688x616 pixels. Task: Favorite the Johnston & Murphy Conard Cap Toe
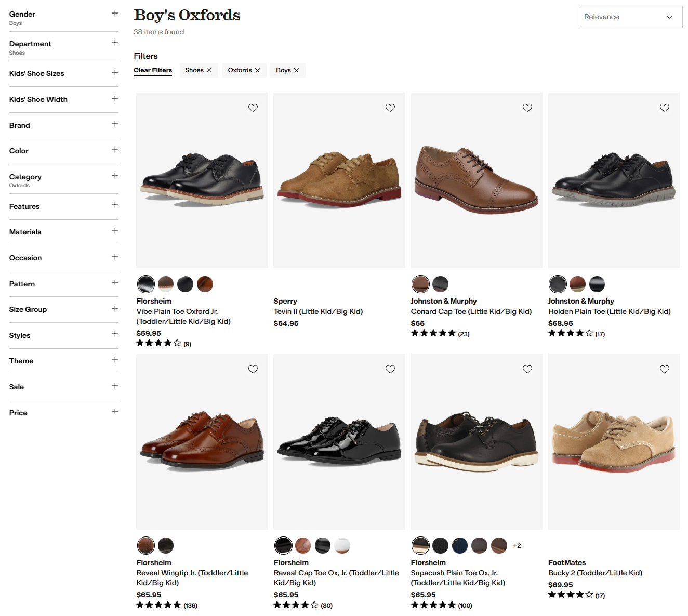click(x=527, y=108)
